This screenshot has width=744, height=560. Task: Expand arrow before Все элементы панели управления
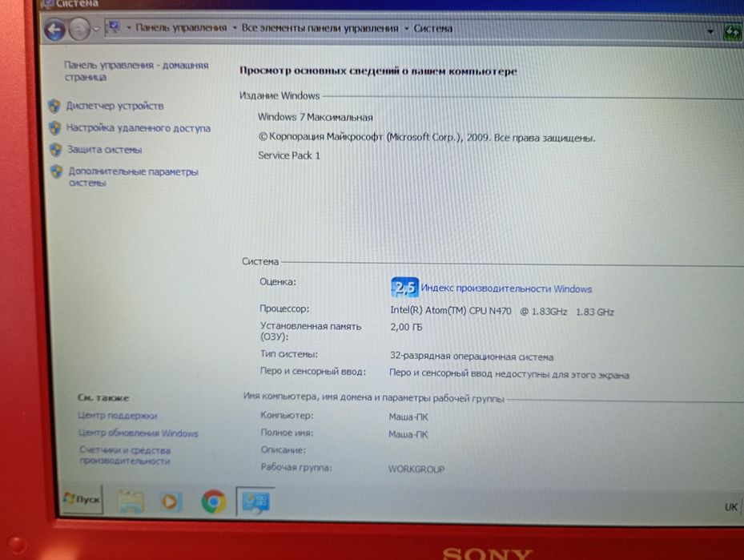point(235,28)
